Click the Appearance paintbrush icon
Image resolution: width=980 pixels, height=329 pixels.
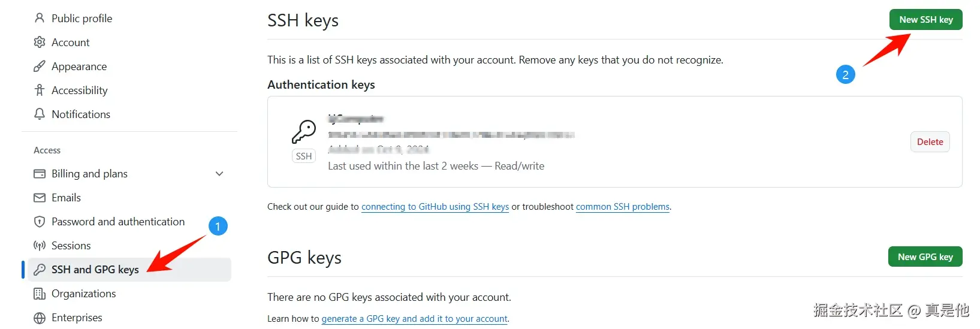(x=40, y=66)
